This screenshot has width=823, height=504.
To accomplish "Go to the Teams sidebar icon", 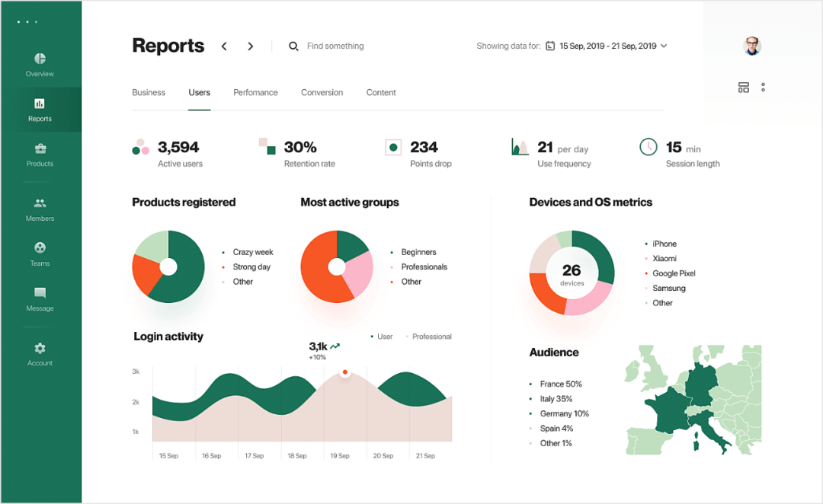I will pos(40,248).
